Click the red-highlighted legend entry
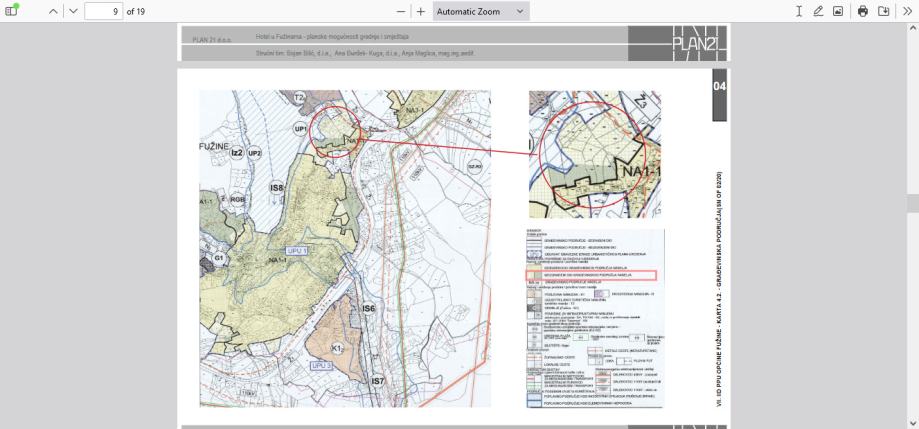919x429 pixels. [591, 274]
